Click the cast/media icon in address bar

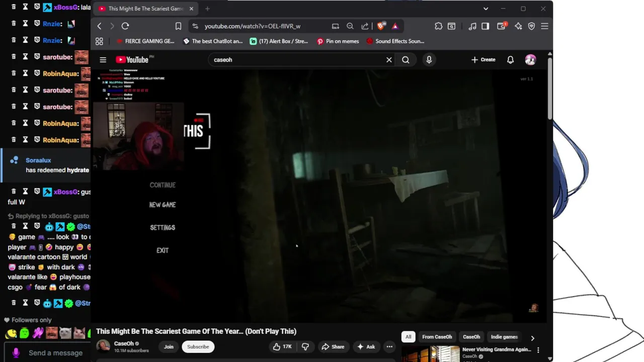coord(336,26)
